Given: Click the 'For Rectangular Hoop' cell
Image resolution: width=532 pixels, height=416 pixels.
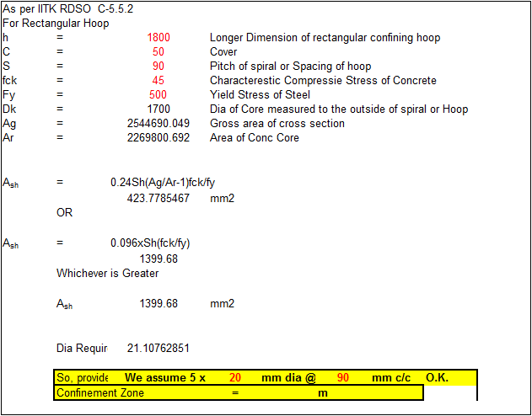Looking at the screenshot, I should 56,24.
